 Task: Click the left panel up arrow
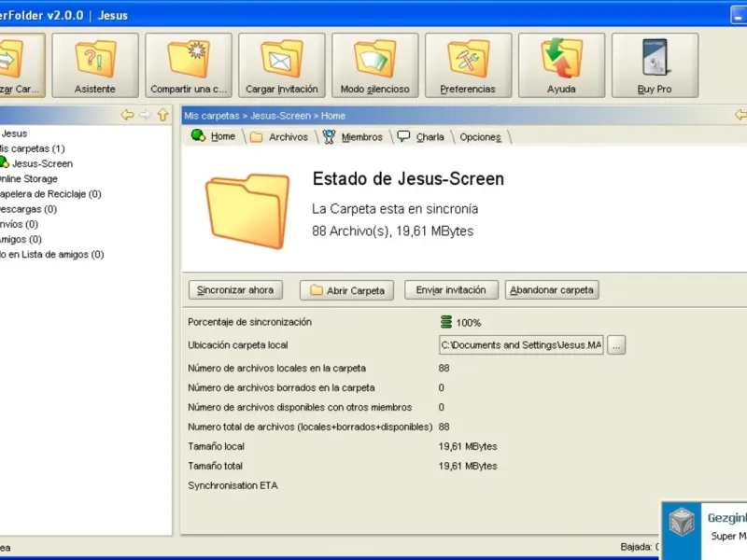pos(162,115)
